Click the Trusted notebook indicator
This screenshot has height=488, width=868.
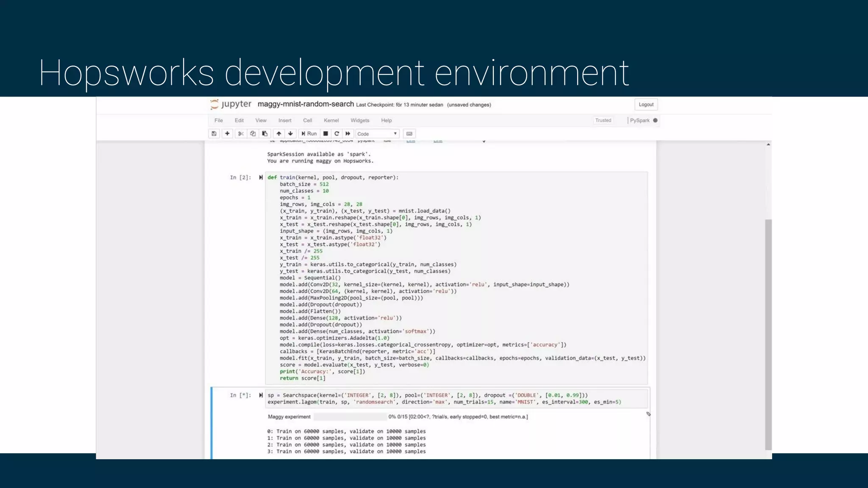click(x=603, y=120)
